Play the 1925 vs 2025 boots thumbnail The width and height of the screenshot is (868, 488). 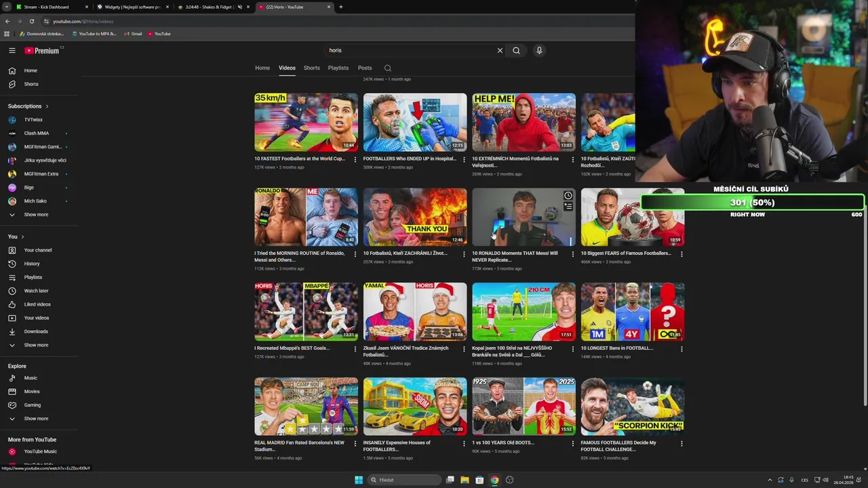pos(524,407)
